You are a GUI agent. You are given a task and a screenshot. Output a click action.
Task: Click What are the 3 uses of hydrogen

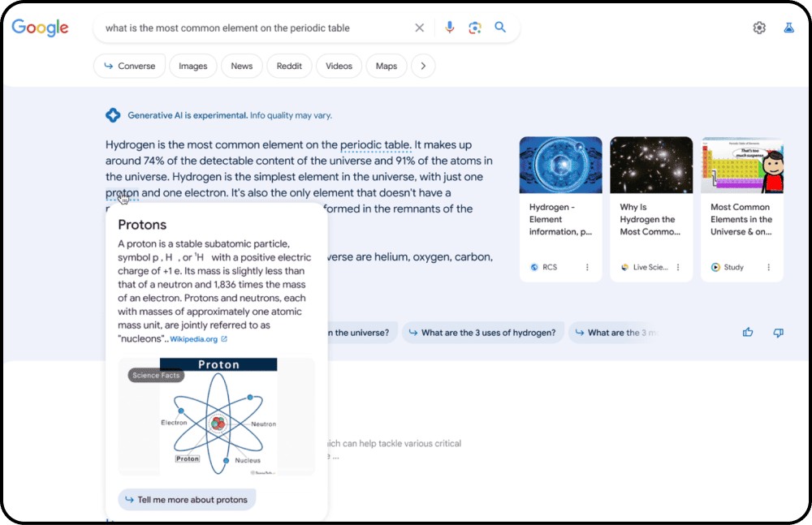[482, 333]
